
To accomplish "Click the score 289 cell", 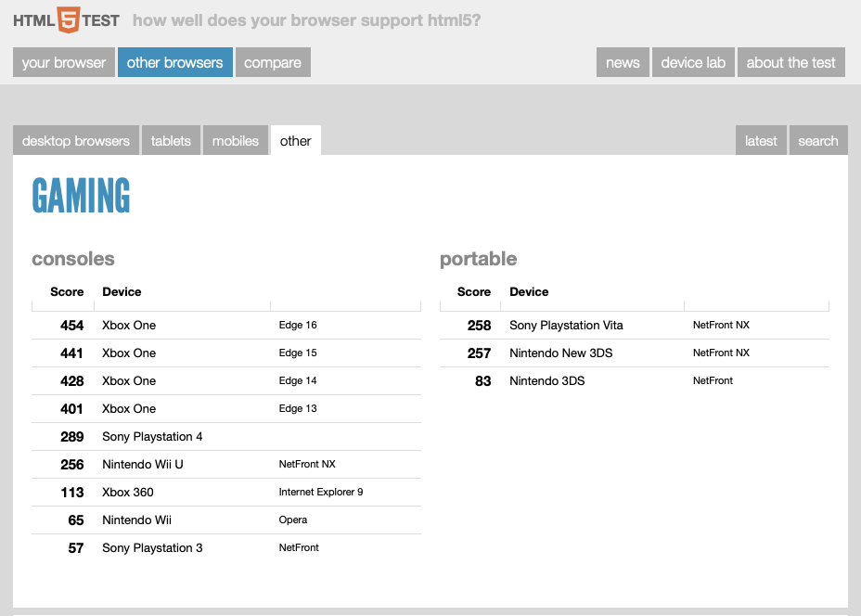I will click(x=72, y=437).
